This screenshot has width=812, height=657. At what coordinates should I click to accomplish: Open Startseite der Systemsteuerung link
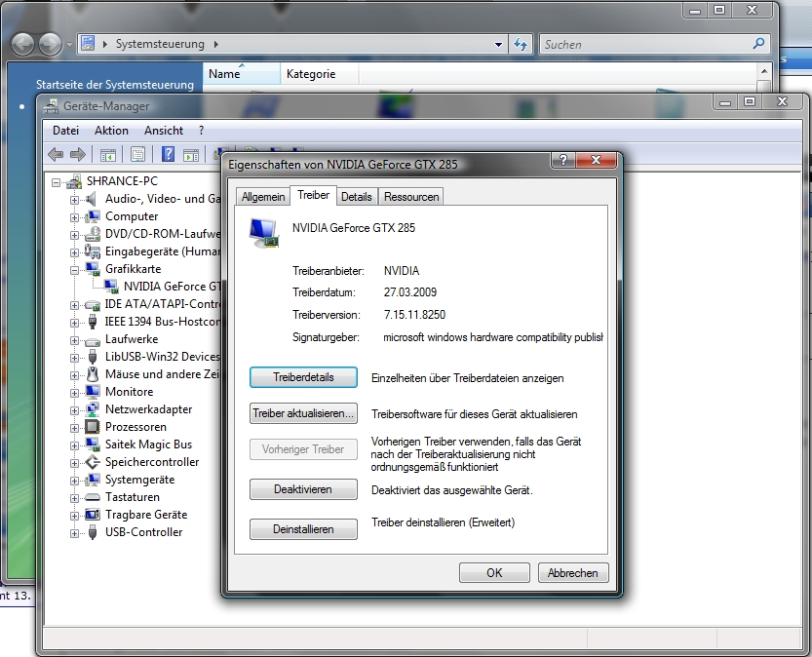(x=115, y=85)
